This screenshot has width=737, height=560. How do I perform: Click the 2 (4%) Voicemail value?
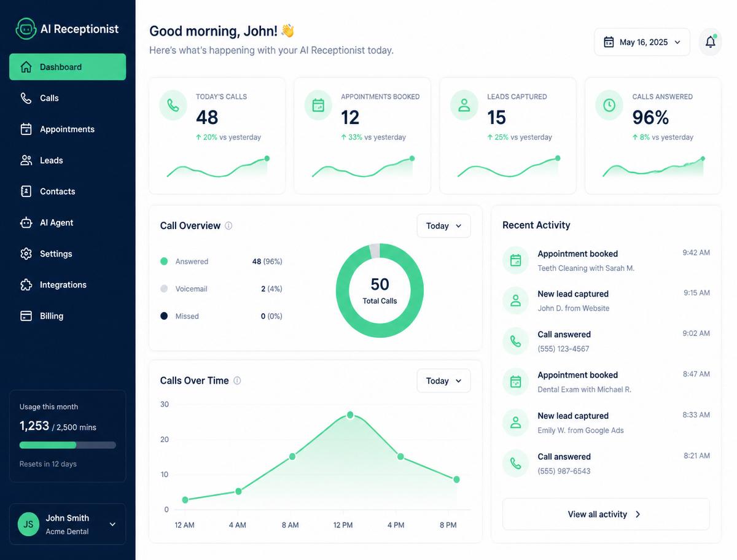pyautogui.click(x=271, y=289)
